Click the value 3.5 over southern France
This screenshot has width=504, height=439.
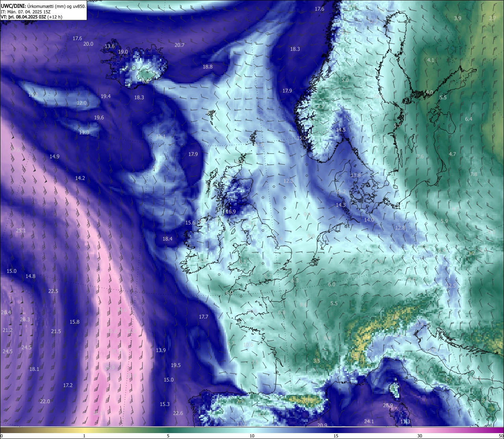coord(317,361)
